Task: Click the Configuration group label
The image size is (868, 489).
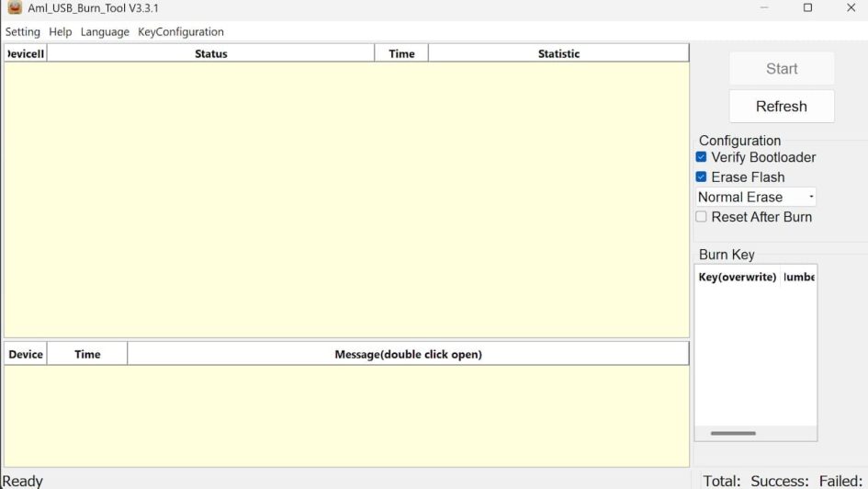Action: tap(739, 141)
